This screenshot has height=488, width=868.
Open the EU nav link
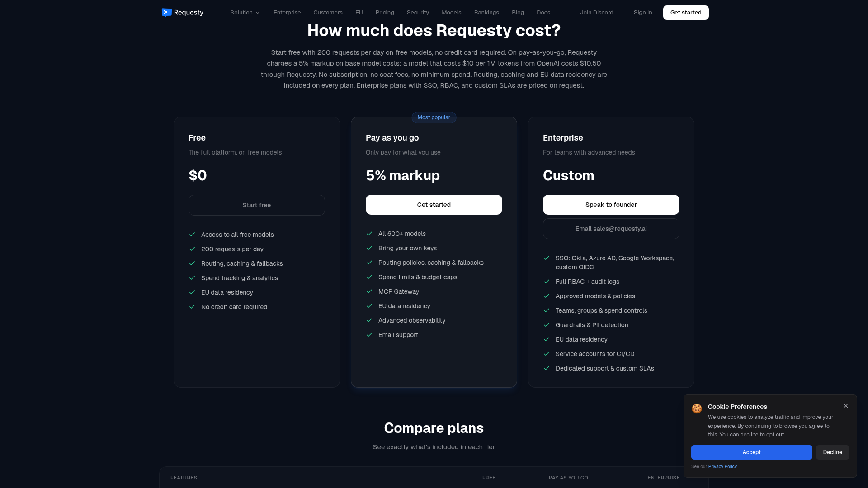click(x=359, y=13)
